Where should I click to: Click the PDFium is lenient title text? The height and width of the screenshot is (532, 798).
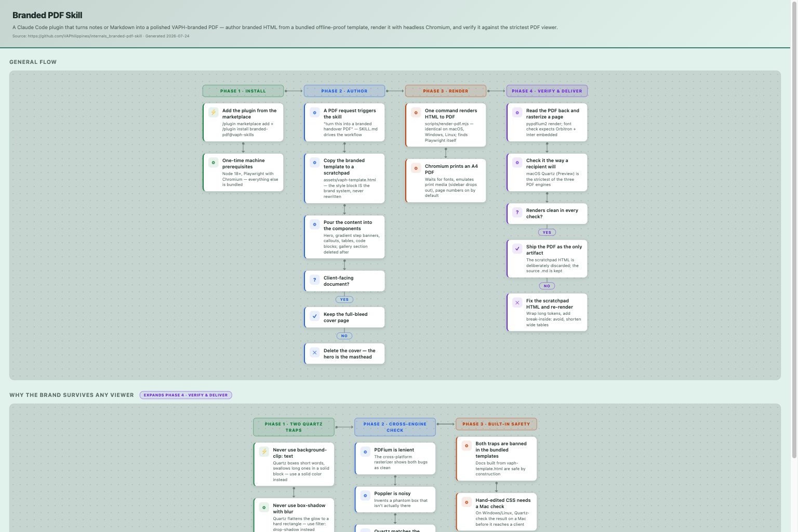tap(394, 450)
